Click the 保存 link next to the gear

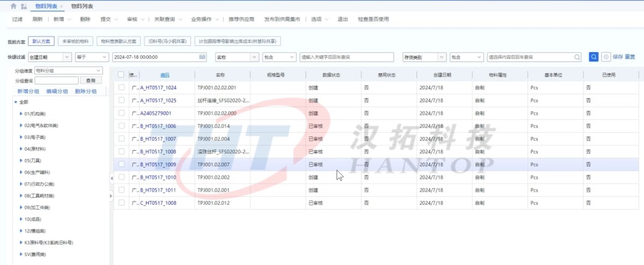point(617,56)
